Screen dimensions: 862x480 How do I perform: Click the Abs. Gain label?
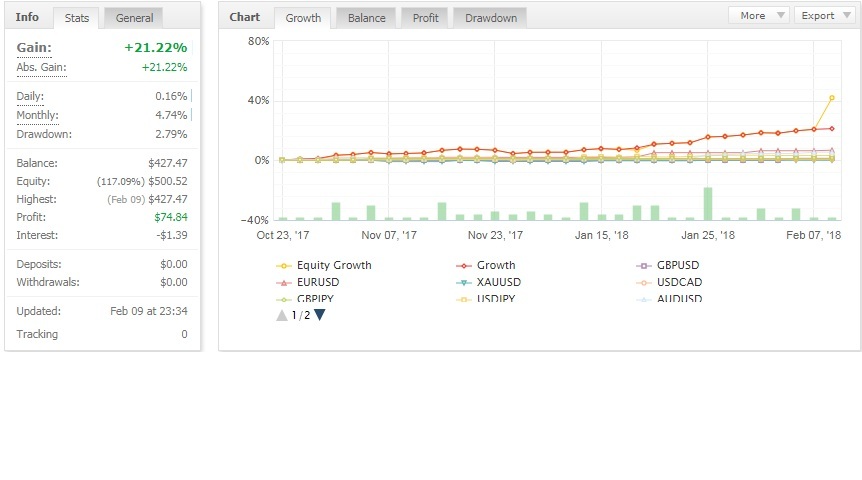pos(41,67)
